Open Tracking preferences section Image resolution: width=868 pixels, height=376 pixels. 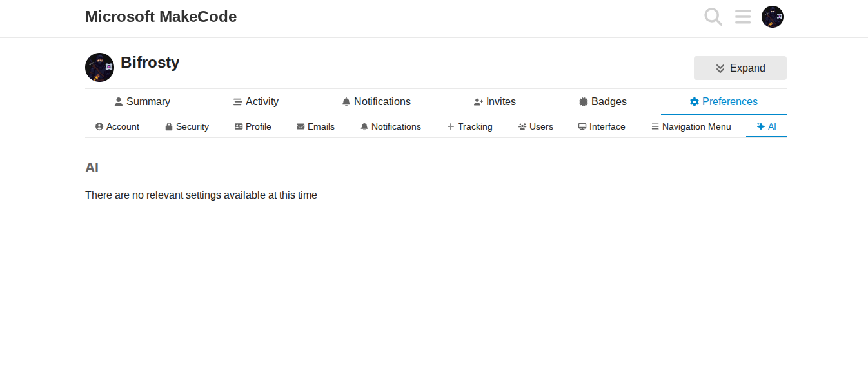(x=469, y=126)
